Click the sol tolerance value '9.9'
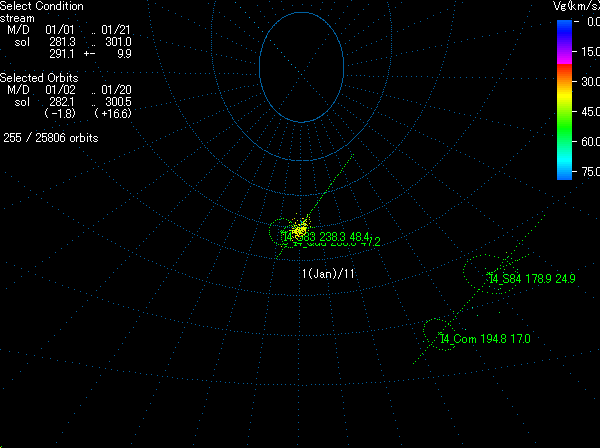The width and height of the screenshot is (600, 448). tap(124, 54)
